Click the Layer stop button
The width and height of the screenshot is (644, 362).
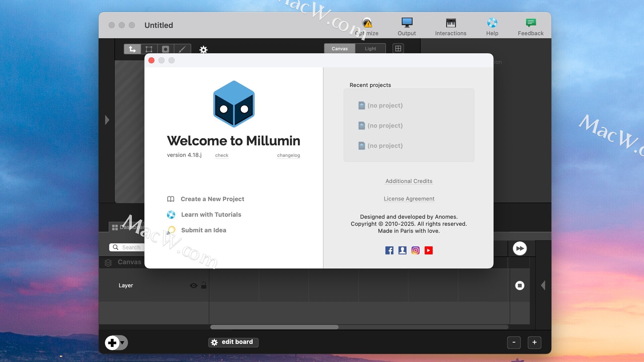520,285
